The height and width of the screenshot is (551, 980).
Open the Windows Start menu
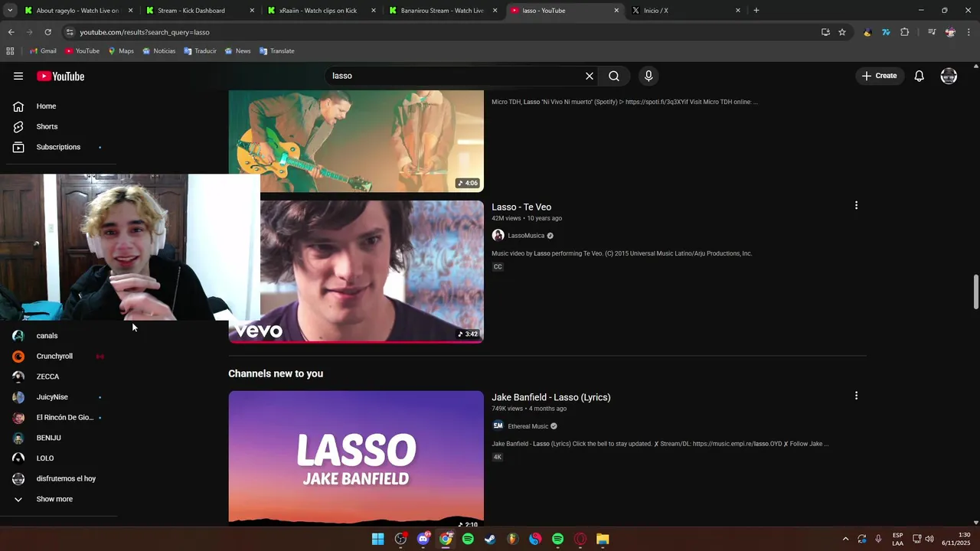[x=378, y=539]
